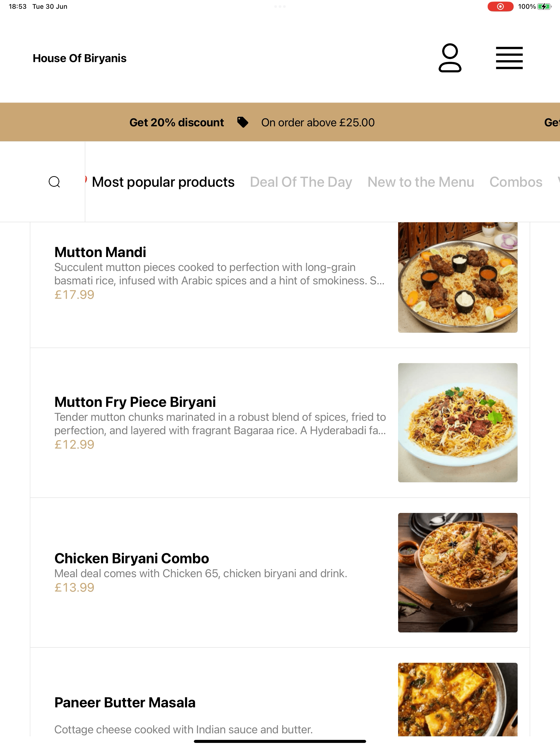Tap the three-dot multitasking control at top
The width and height of the screenshot is (560, 747).
click(280, 6)
